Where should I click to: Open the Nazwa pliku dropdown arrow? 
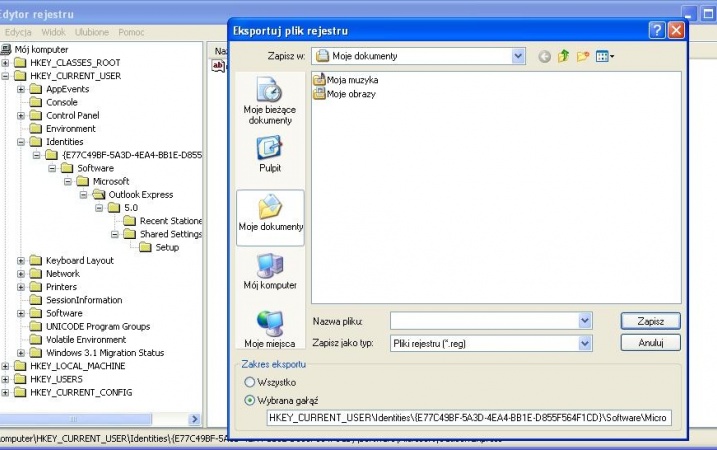(585, 321)
